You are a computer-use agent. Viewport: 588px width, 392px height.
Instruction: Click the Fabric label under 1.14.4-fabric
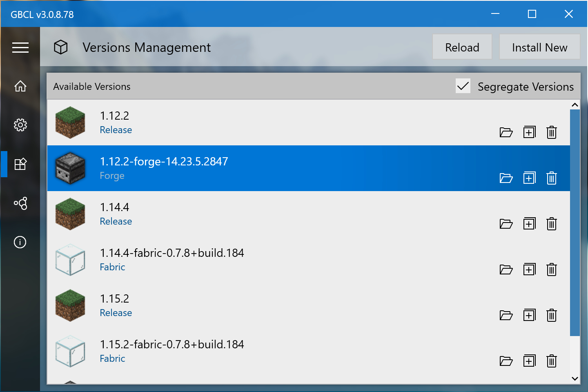pos(113,267)
